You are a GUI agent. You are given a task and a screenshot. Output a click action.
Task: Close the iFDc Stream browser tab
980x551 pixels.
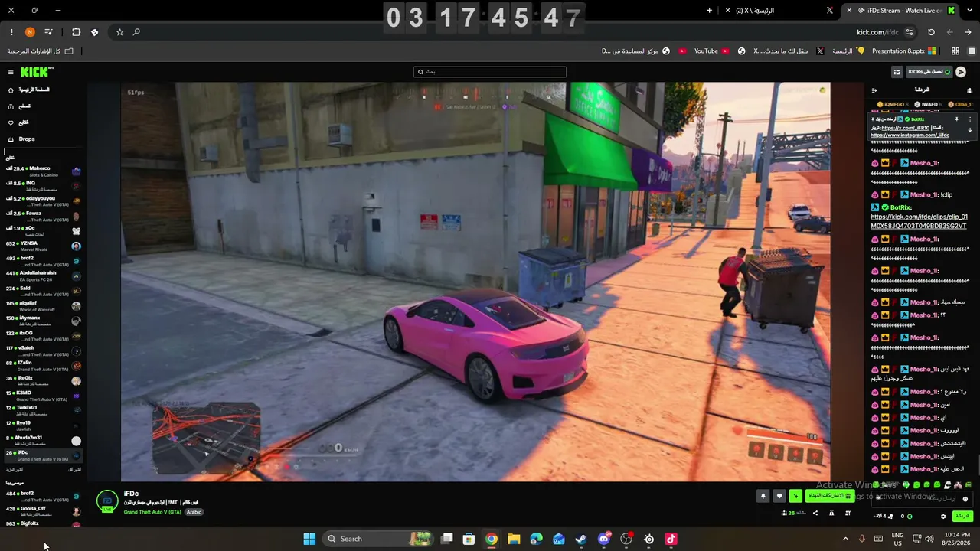point(848,11)
